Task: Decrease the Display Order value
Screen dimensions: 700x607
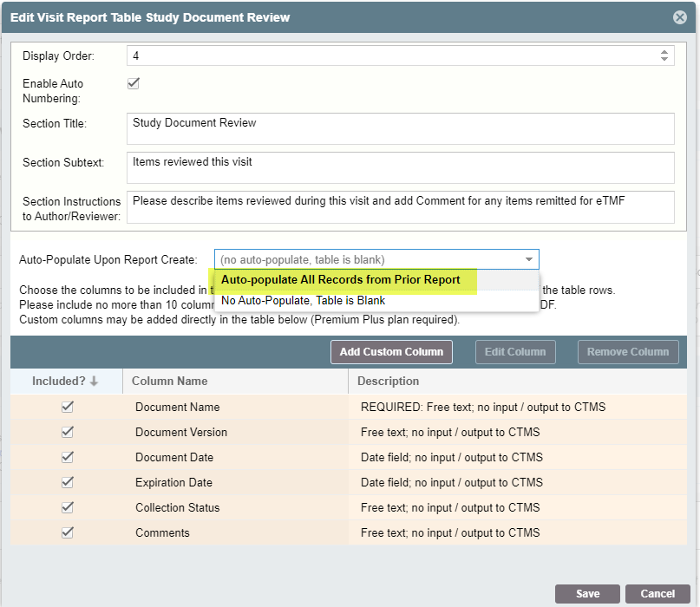Action: click(x=664, y=60)
